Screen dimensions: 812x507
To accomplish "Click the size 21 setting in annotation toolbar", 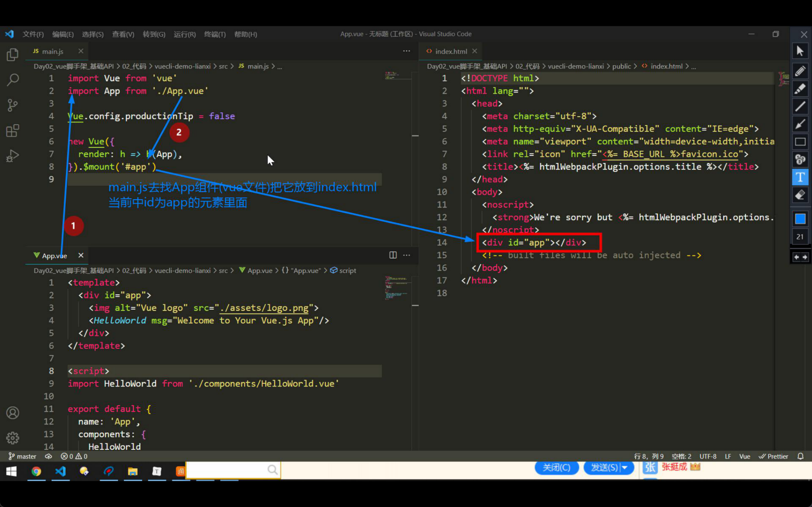I will [x=800, y=237].
